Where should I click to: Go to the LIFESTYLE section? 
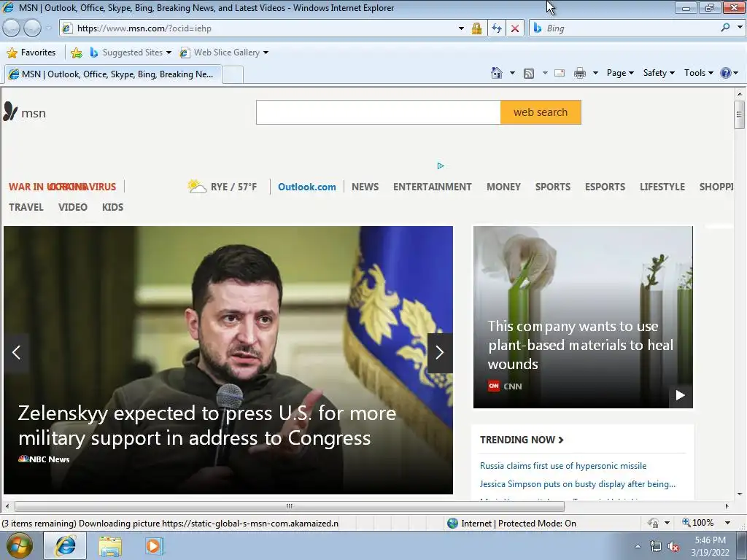tap(662, 187)
